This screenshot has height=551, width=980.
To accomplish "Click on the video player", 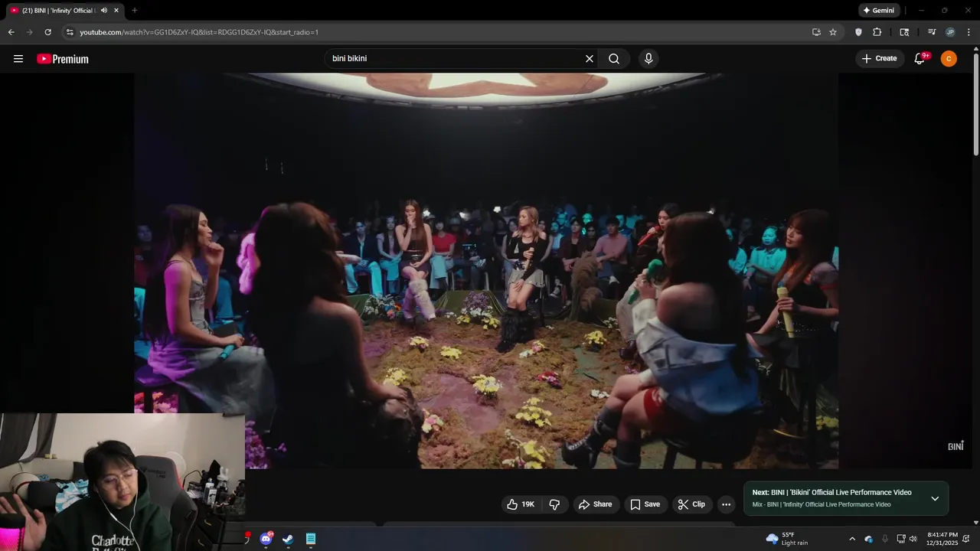I will click(486, 271).
